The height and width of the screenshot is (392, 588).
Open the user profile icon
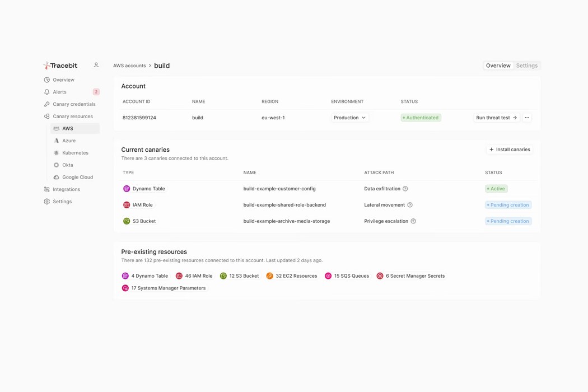click(x=96, y=65)
